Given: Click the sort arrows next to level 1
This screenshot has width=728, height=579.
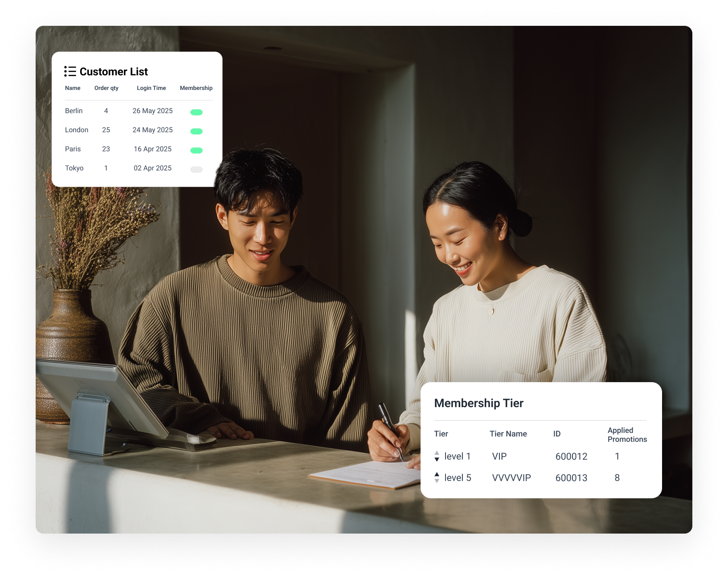Looking at the screenshot, I should point(437,456).
